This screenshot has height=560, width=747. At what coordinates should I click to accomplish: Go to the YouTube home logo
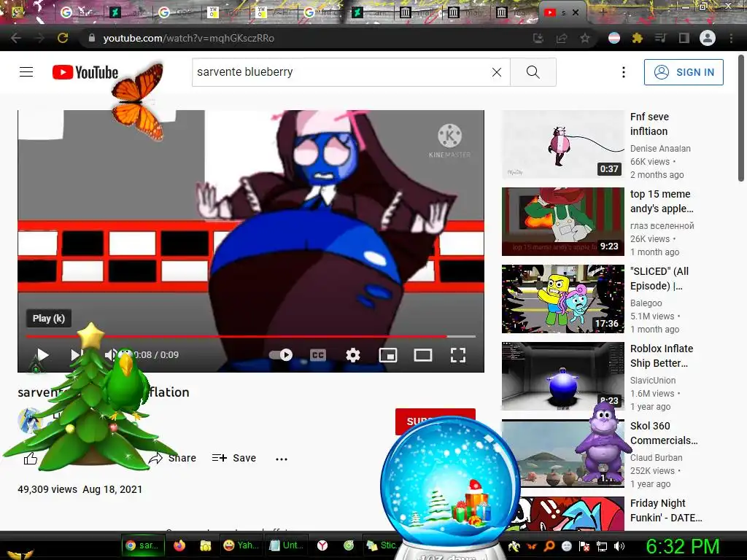coord(85,72)
